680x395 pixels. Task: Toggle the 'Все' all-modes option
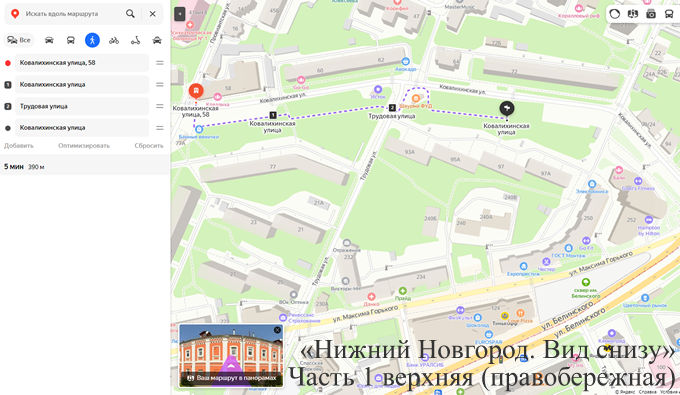coord(19,40)
